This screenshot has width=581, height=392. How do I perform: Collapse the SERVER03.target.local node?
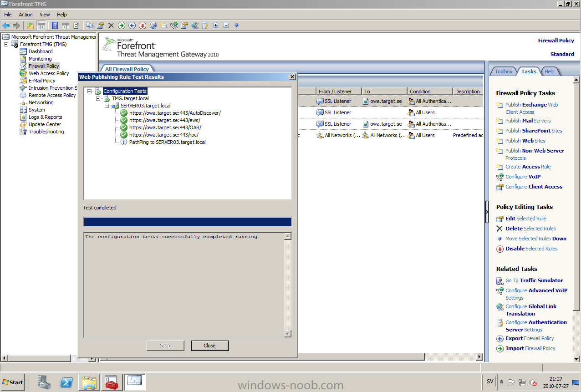(x=107, y=106)
